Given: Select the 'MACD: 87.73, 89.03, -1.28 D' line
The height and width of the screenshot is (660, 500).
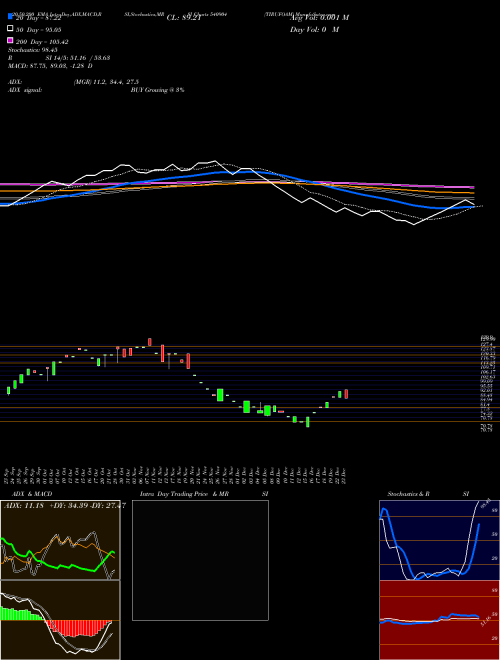Looking at the screenshot, I should (50, 66).
